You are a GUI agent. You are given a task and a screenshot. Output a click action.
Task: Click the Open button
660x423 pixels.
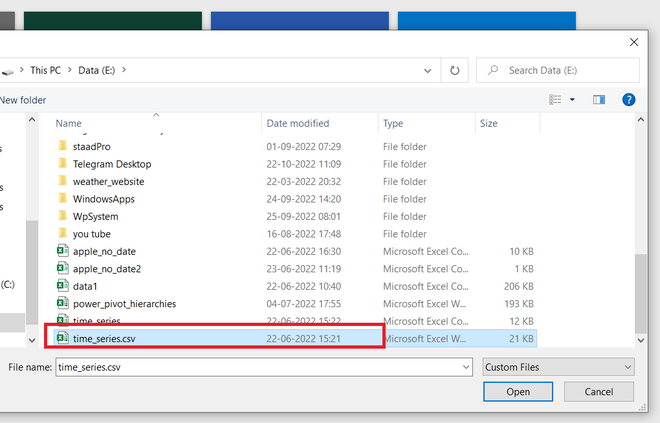click(518, 391)
